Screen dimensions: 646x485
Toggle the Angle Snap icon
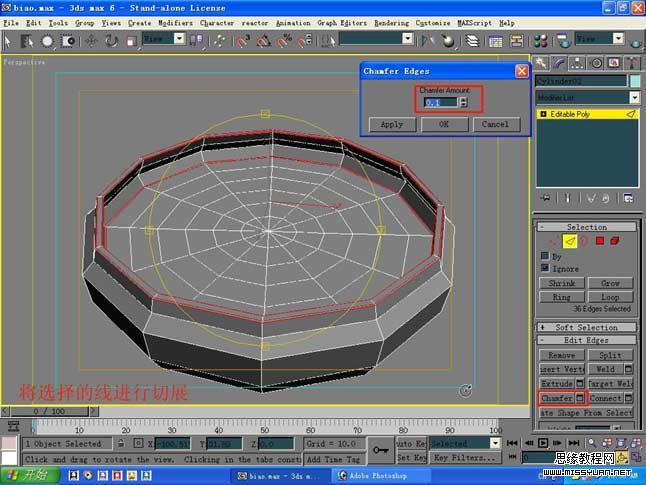pos(264,41)
